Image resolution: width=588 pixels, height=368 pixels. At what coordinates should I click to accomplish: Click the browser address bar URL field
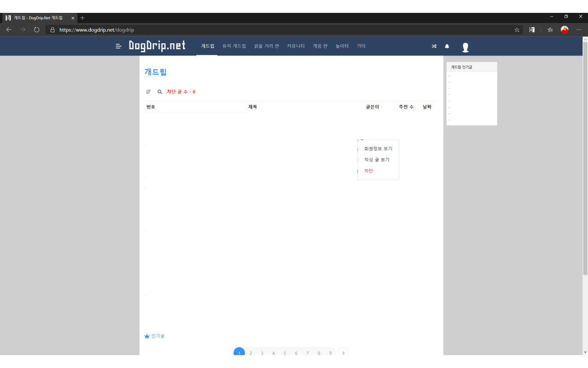coord(276,30)
